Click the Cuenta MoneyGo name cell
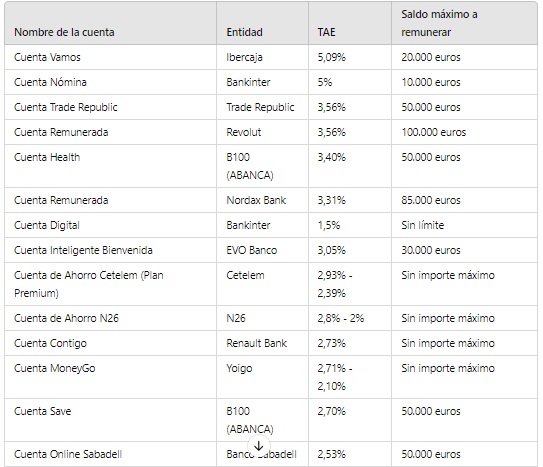 54,368
